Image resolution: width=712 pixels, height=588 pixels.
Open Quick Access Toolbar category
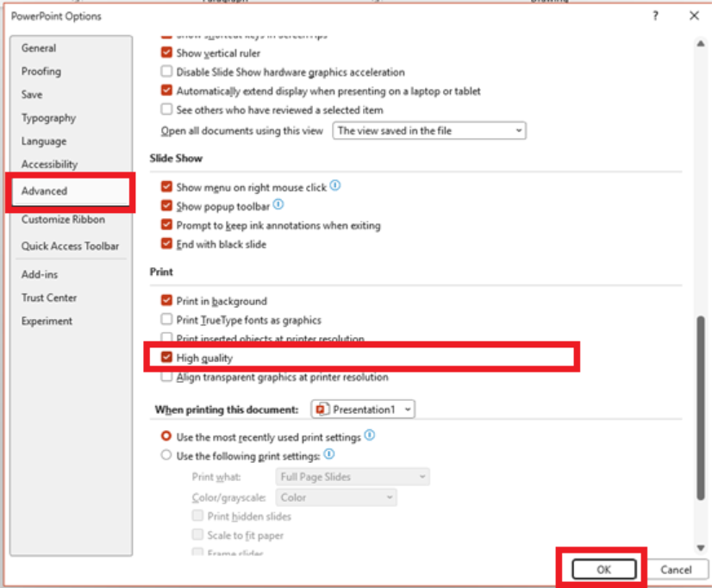pos(71,246)
